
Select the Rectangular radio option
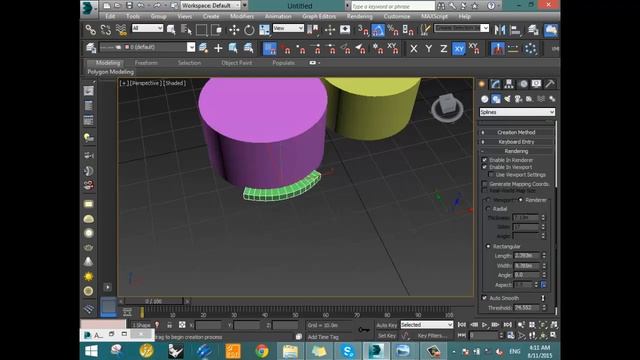click(488, 247)
